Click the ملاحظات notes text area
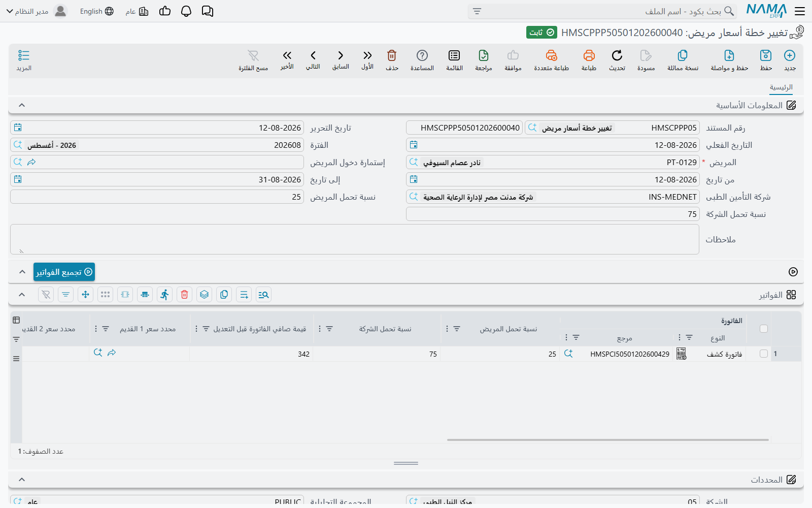812x508 pixels. click(x=355, y=239)
